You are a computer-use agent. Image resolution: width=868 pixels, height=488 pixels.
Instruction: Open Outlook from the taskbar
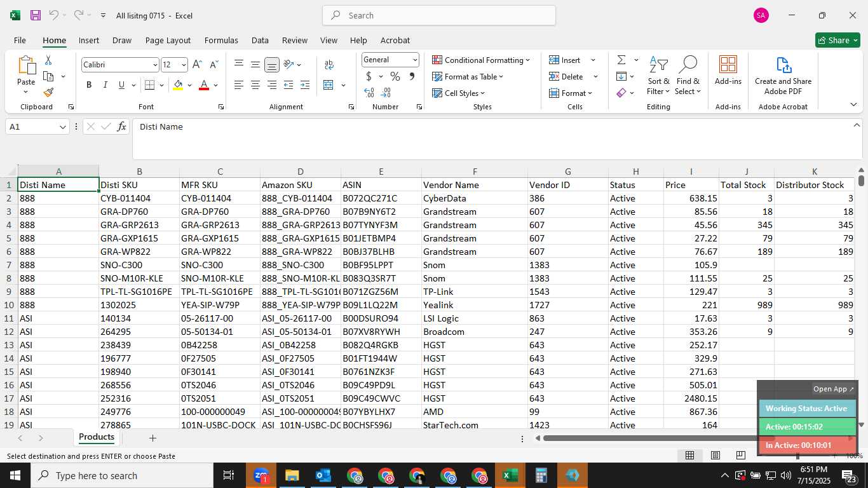coord(323,475)
